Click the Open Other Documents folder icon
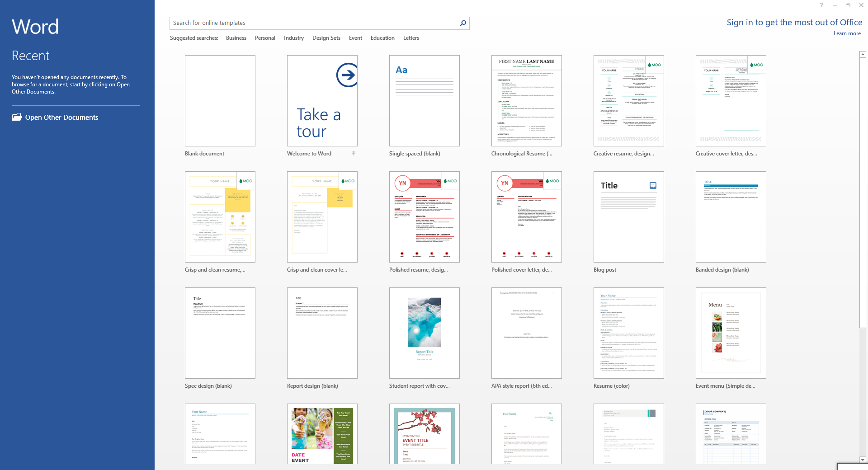868x470 pixels. click(17, 117)
